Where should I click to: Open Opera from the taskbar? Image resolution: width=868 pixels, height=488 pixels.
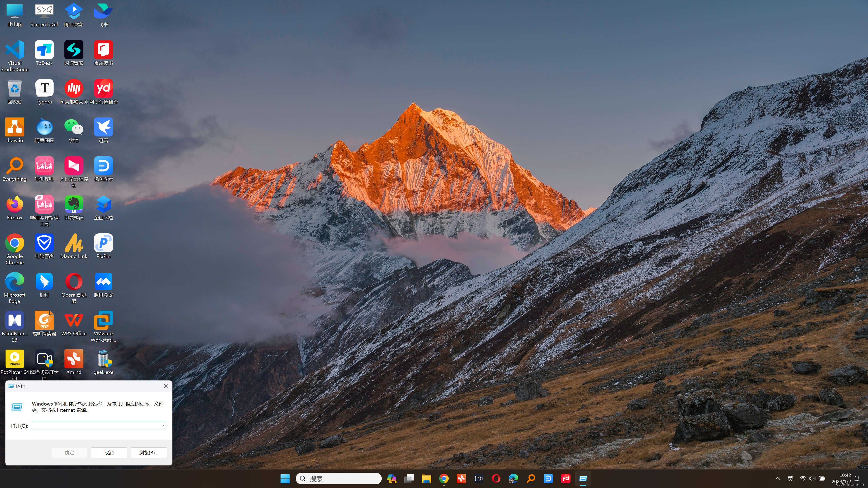click(x=496, y=479)
